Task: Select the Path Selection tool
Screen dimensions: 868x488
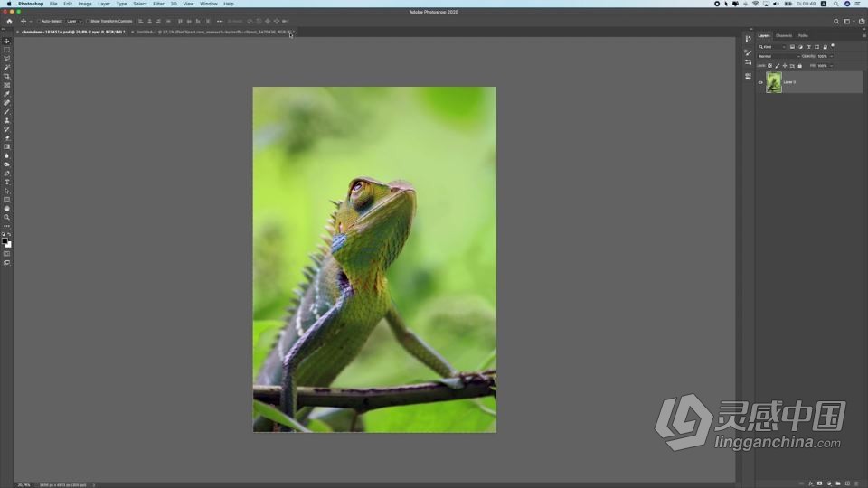Action: coord(6,192)
